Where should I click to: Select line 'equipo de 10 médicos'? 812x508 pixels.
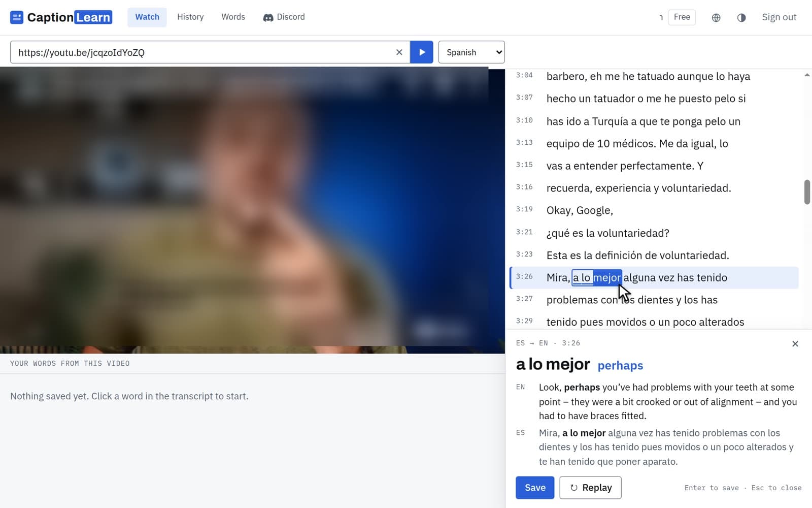[x=654, y=144]
